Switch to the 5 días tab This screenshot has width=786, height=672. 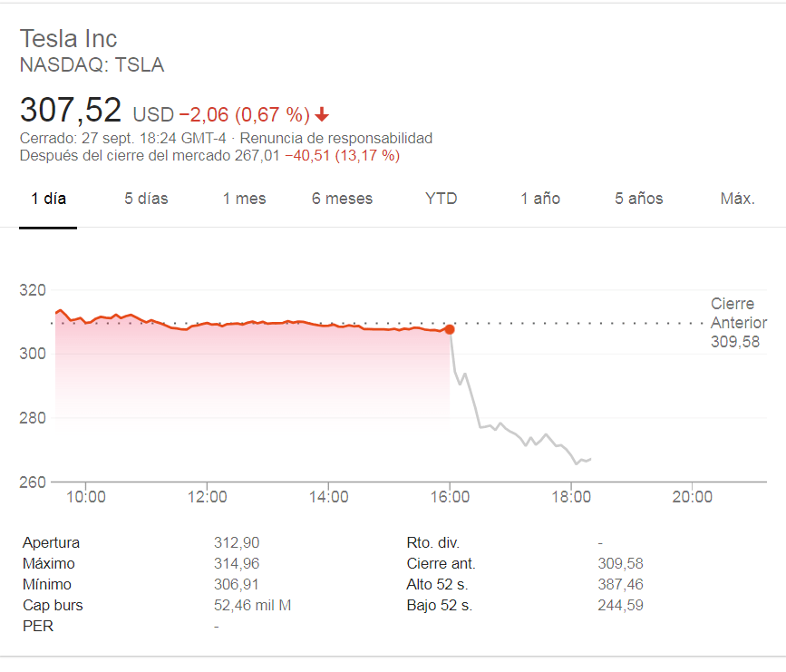[x=146, y=199]
